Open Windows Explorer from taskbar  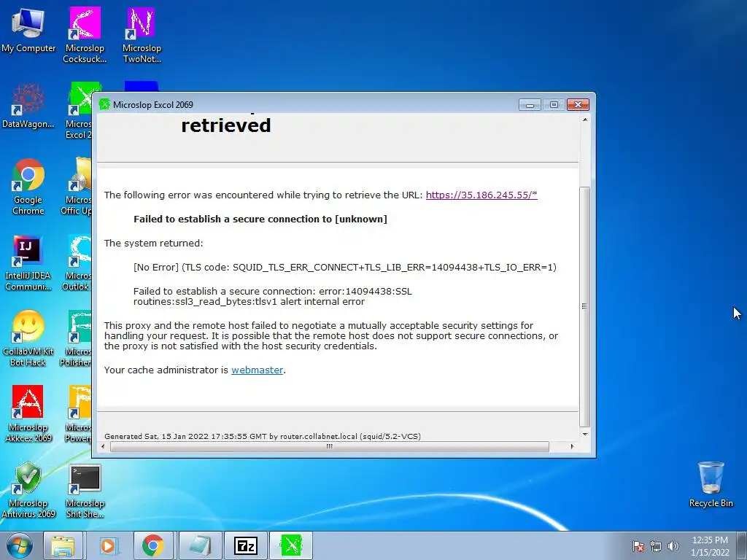(x=63, y=545)
